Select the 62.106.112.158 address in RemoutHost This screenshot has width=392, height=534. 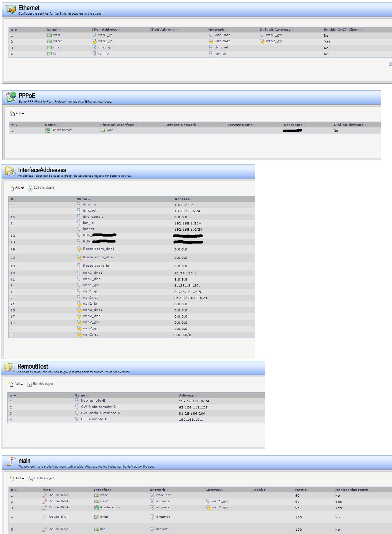[193, 407]
